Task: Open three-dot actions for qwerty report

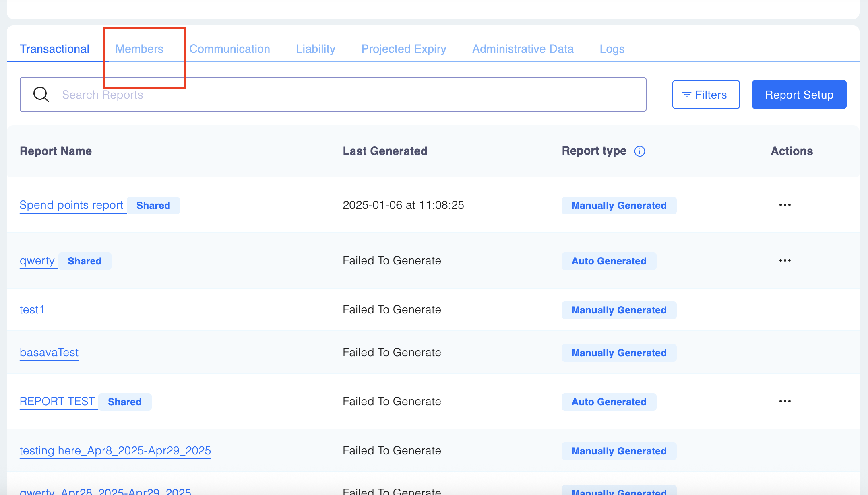Action: coord(785,261)
